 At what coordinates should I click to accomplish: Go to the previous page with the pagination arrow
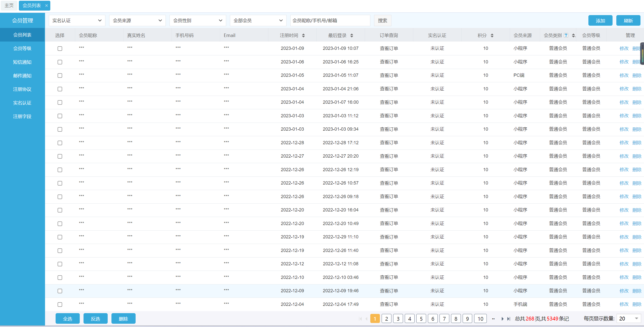click(x=367, y=319)
